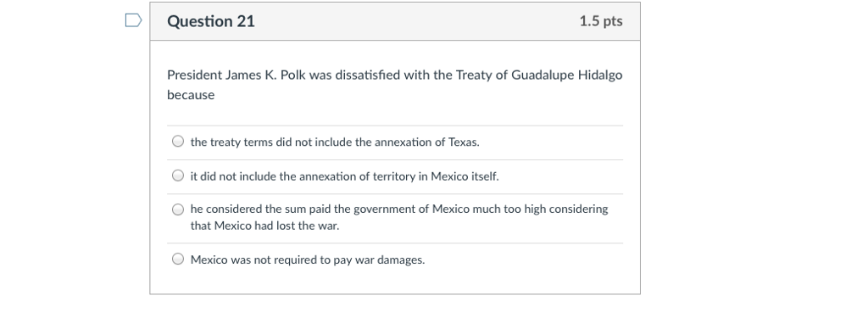Pick radio for "sum paid much too high" answer
This screenshot has width=868, height=318.
(x=178, y=209)
